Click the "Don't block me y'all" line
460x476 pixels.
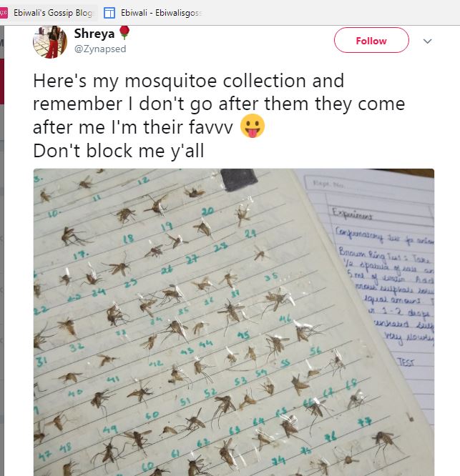point(114,151)
